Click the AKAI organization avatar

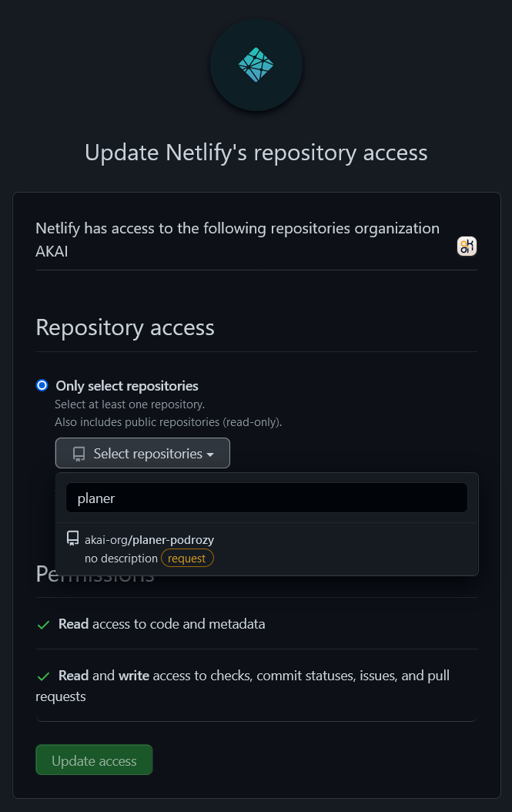coord(467,246)
